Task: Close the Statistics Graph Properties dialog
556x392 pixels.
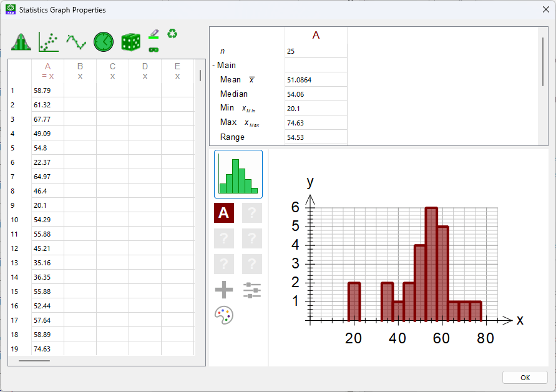Action: (x=545, y=9)
